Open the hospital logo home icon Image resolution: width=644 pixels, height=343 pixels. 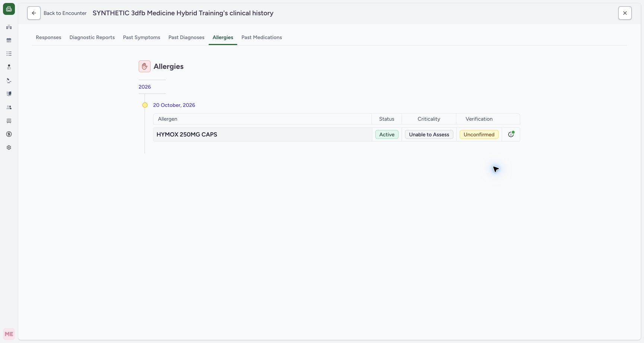click(x=9, y=9)
